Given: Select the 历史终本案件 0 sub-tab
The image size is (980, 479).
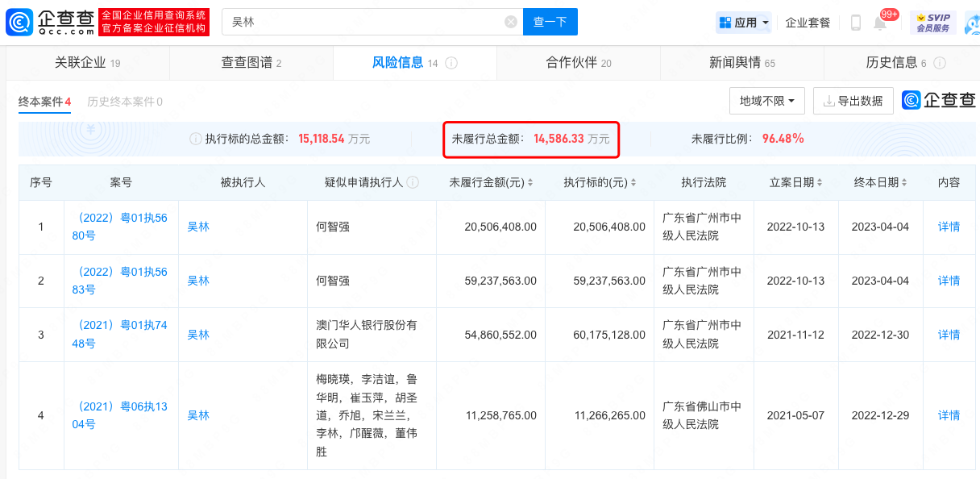Looking at the screenshot, I should click(x=125, y=102).
